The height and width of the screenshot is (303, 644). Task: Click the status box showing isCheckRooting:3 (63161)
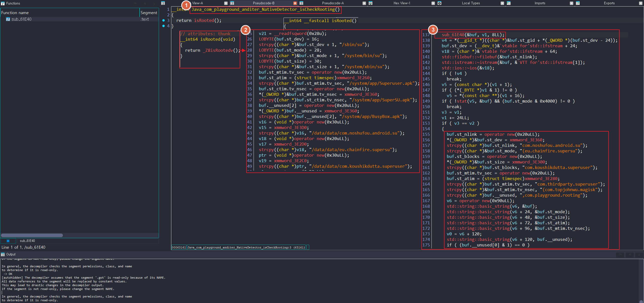tap(246, 247)
